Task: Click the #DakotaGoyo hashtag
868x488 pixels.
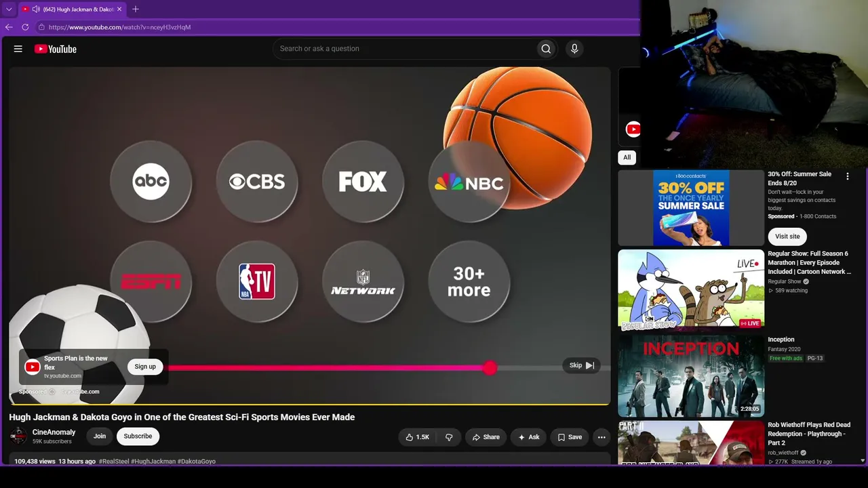Action: point(197,462)
